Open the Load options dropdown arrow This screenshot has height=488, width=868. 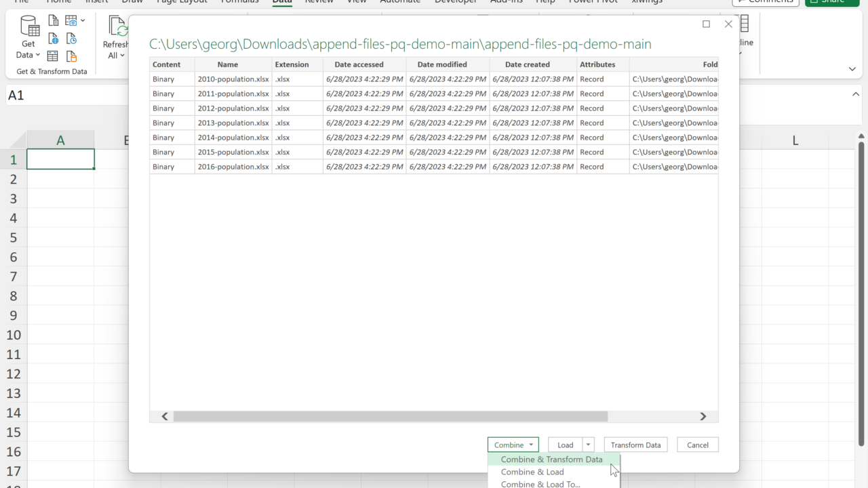pyautogui.click(x=588, y=445)
